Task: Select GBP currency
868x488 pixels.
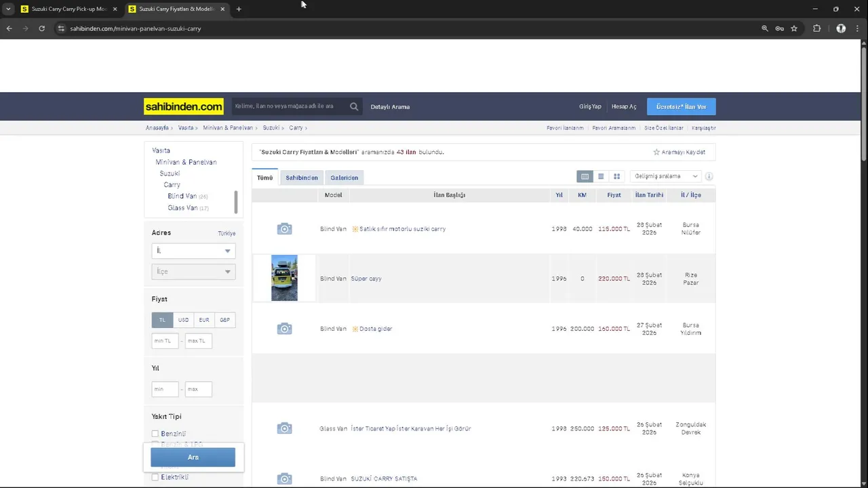Action: point(225,320)
